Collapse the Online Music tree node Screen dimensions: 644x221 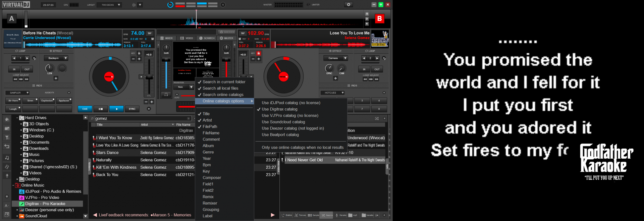(x=13, y=185)
